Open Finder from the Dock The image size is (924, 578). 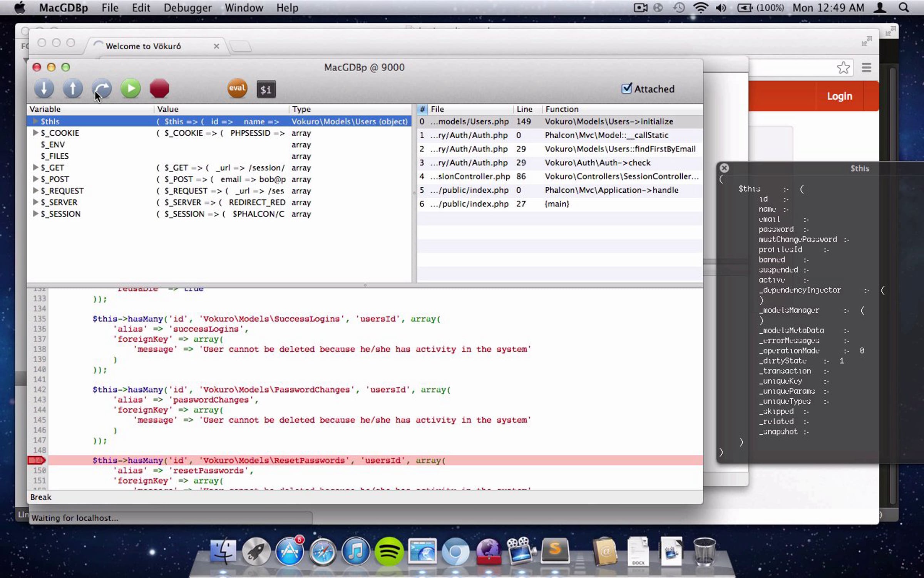223,551
